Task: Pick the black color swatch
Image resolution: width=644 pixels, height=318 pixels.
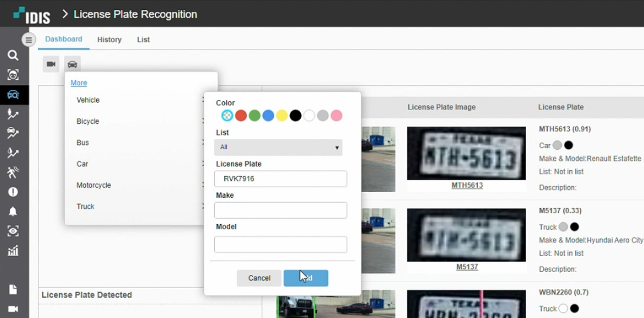Action: (x=295, y=115)
